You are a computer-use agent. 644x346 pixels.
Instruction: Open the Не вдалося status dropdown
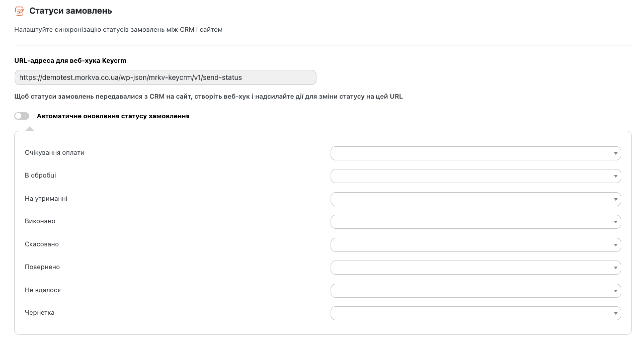coord(475,291)
